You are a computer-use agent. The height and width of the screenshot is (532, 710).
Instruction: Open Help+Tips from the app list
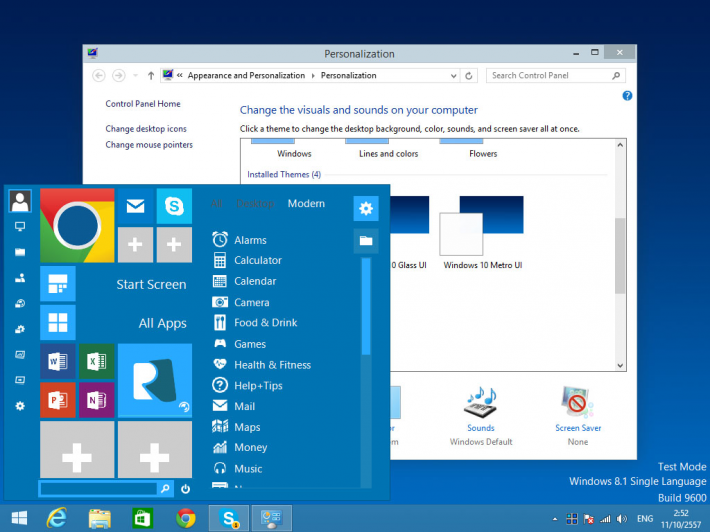pos(248,385)
